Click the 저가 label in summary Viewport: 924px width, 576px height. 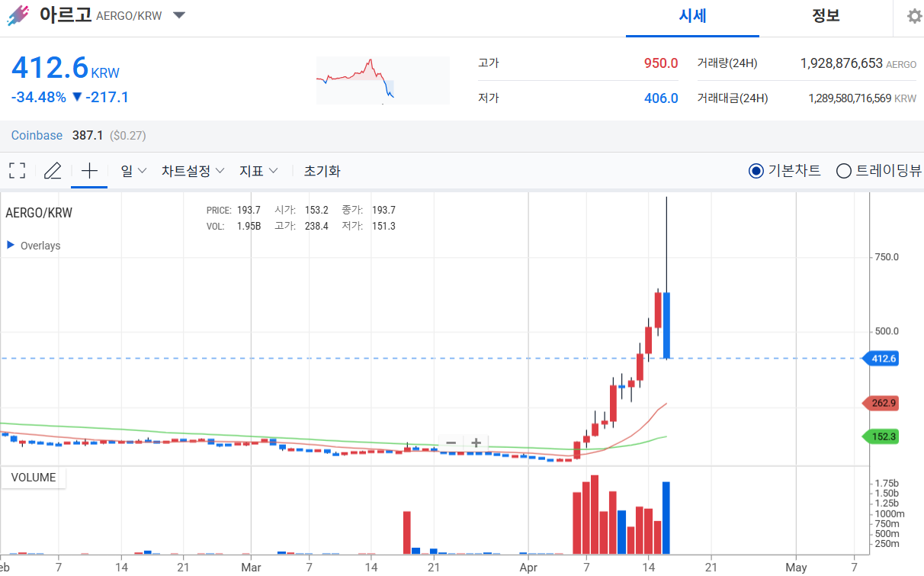coord(488,98)
